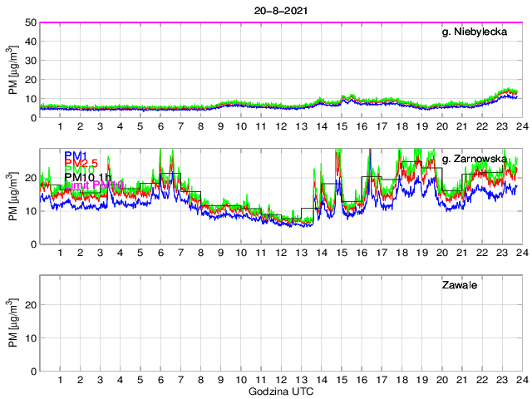Click the magenta limit PM legend entry
This screenshot has height=399, width=532.
tap(93, 185)
